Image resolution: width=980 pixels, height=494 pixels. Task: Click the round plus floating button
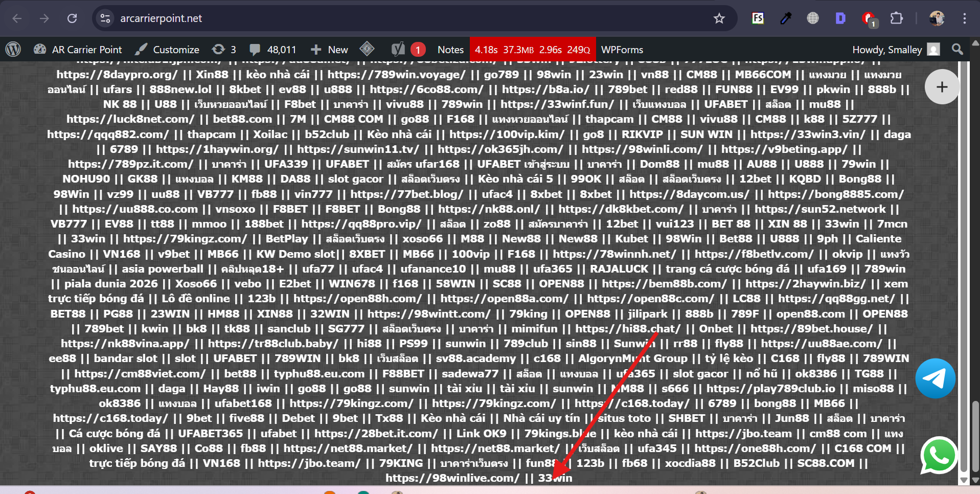(942, 87)
